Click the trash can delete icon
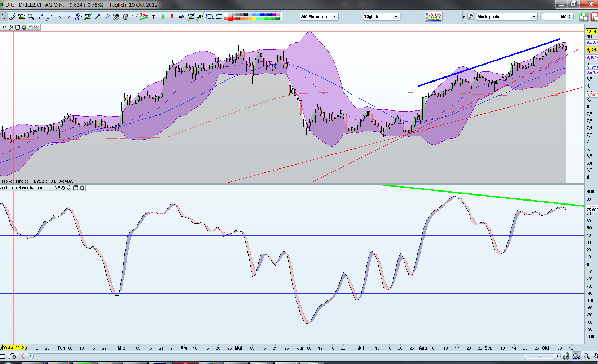Screen dimensions: 598x364 pos(125,17)
